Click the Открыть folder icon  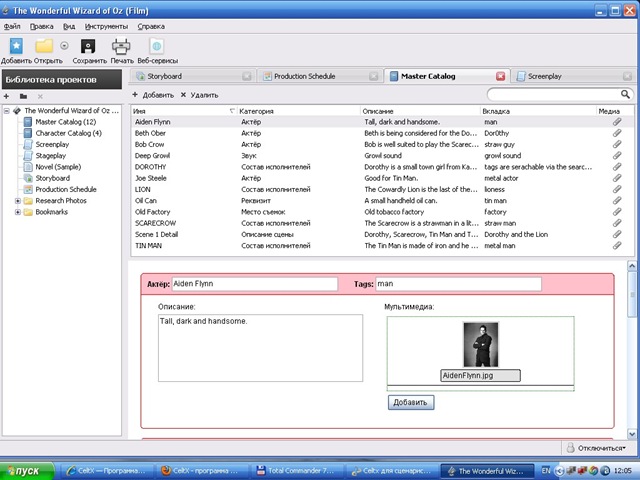point(44,46)
